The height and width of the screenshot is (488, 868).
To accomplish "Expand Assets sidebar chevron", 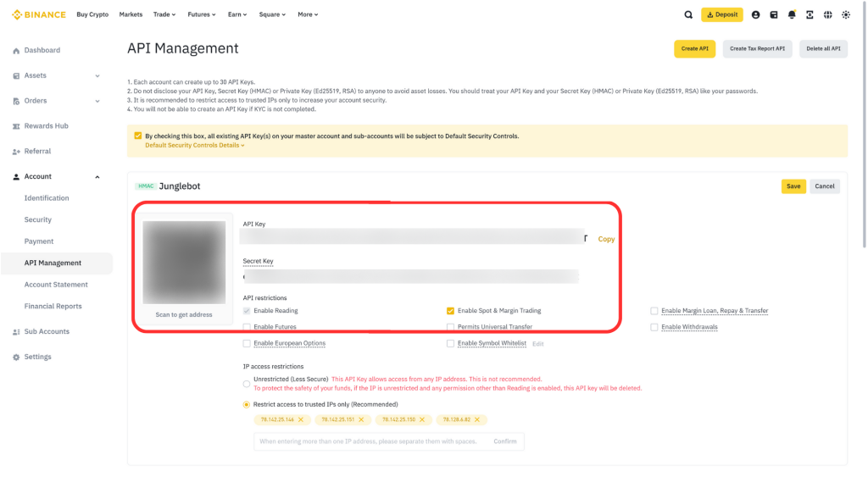I will pos(97,75).
